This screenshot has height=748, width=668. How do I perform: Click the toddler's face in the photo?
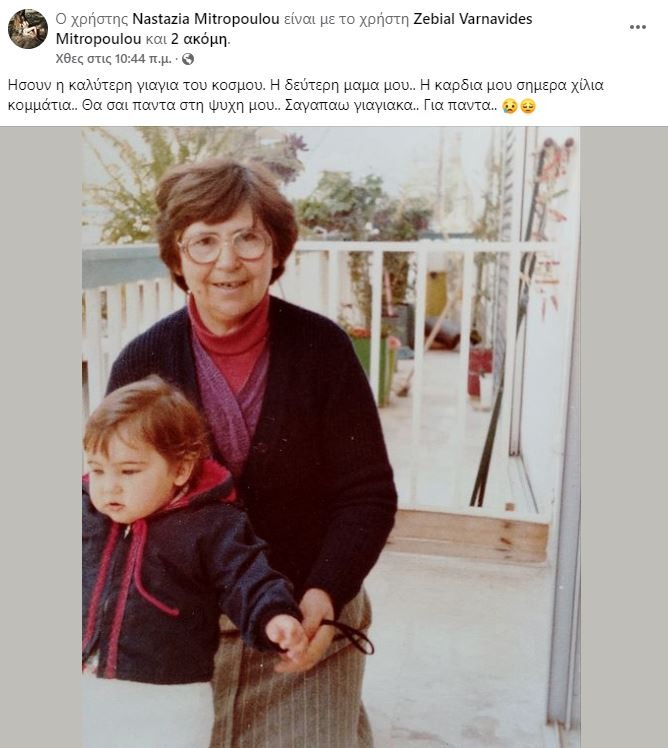pyautogui.click(x=128, y=479)
